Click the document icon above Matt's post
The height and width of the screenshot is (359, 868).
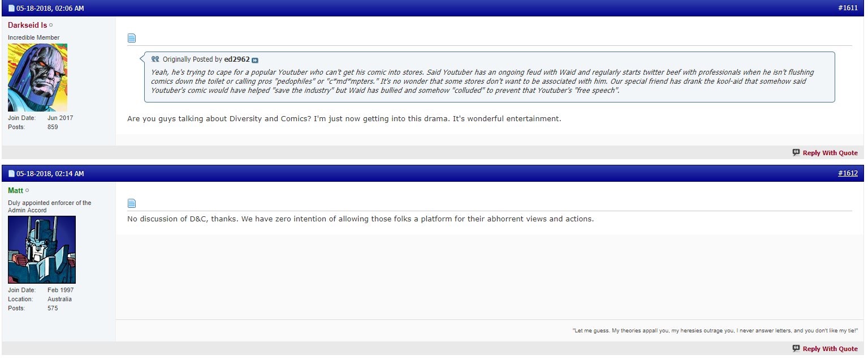click(x=132, y=203)
